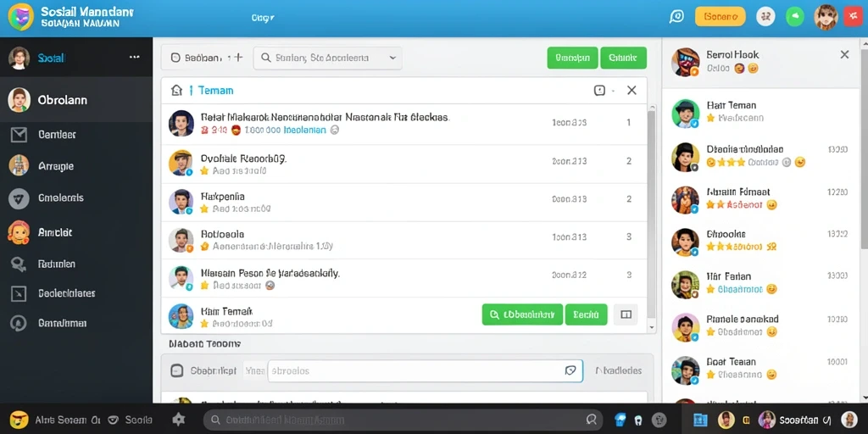This screenshot has width=868, height=434.
Task: Click the green round icon in top bar
Action: (x=795, y=17)
